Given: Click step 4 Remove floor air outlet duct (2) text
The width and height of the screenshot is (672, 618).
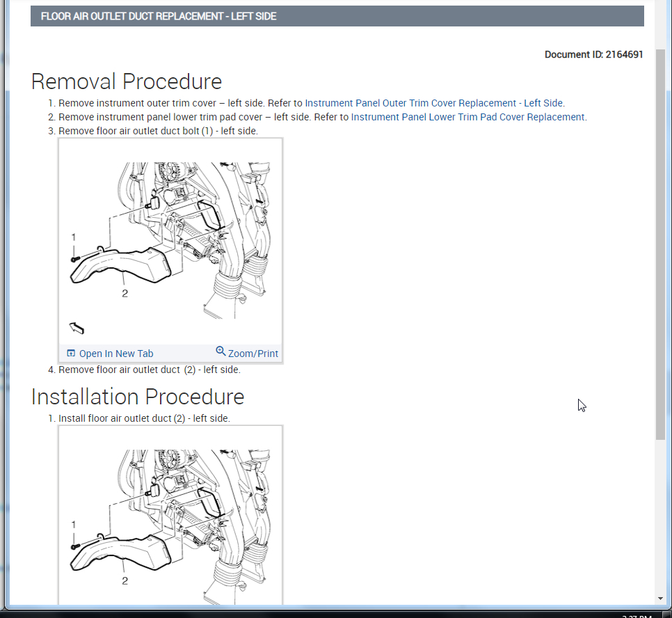Looking at the screenshot, I should coord(150,370).
